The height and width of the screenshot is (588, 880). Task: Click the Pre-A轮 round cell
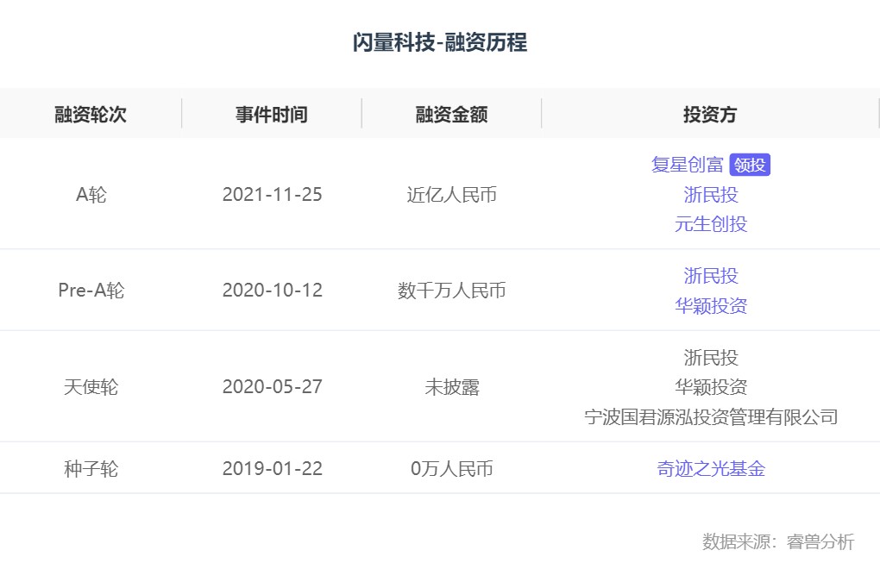pos(91,290)
